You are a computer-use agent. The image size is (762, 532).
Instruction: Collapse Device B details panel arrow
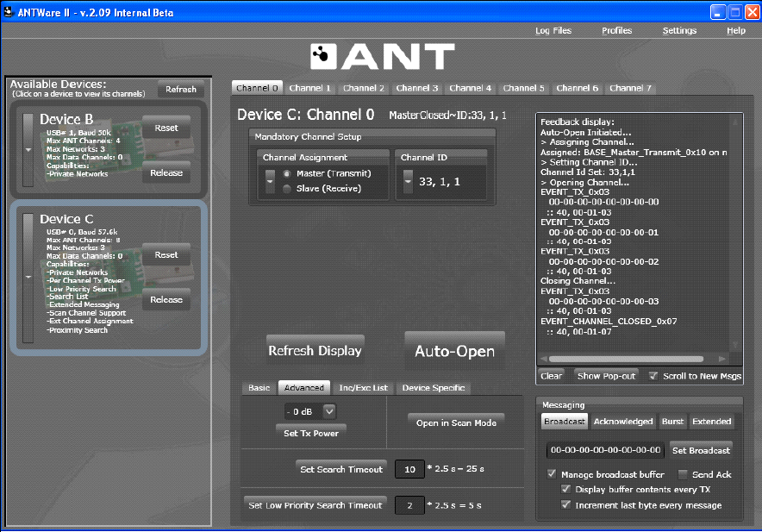click(28, 150)
